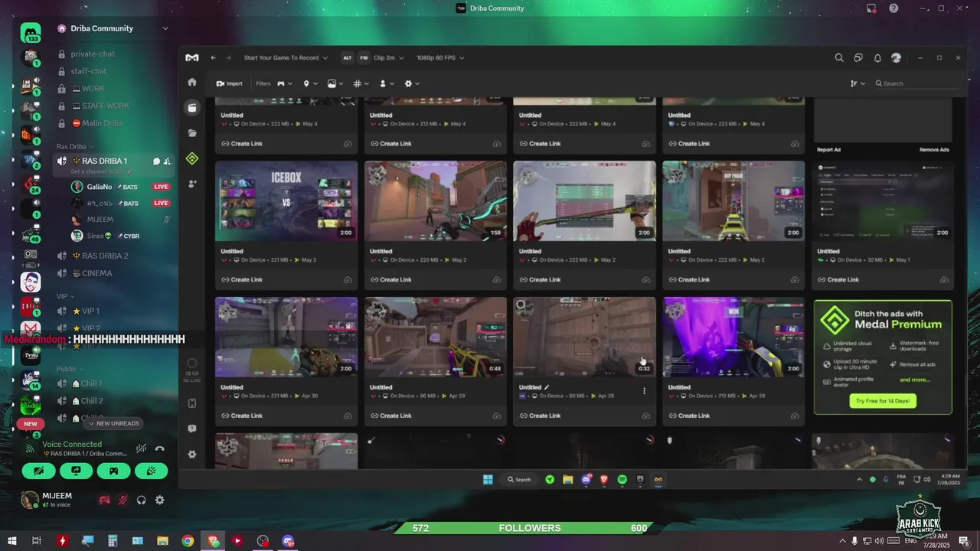
Task: Open Medal messages icon in top bar
Action: [858, 57]
